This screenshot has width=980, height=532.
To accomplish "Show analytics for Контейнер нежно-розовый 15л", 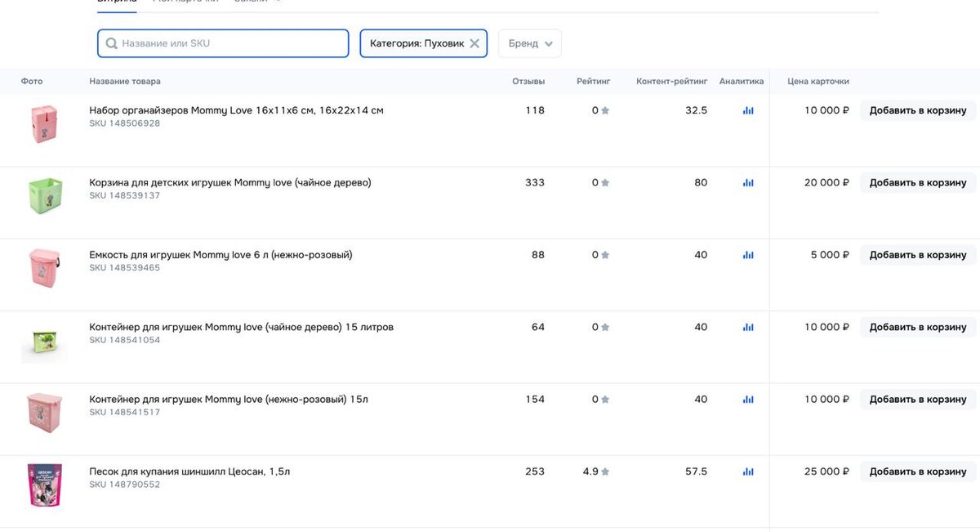I will [x=748, y=400].
